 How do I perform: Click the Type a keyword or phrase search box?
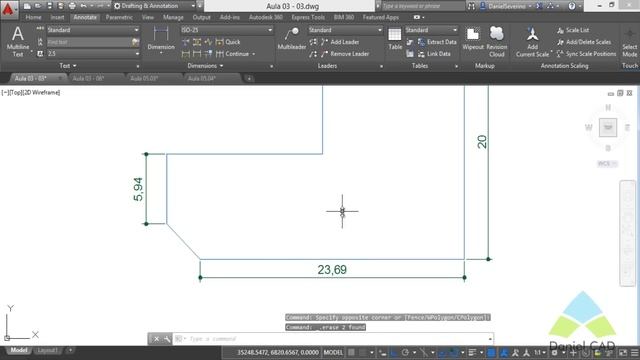point(423,6)
